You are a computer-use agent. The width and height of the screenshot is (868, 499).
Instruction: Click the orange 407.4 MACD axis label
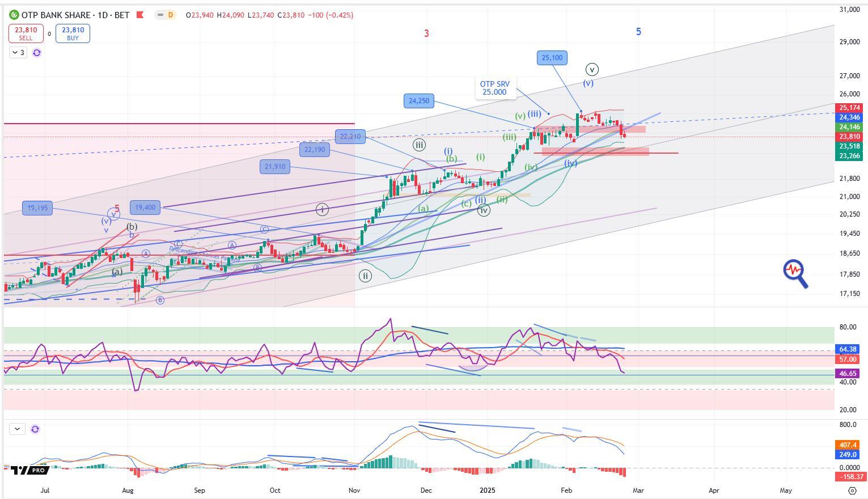tap(847, 445)
